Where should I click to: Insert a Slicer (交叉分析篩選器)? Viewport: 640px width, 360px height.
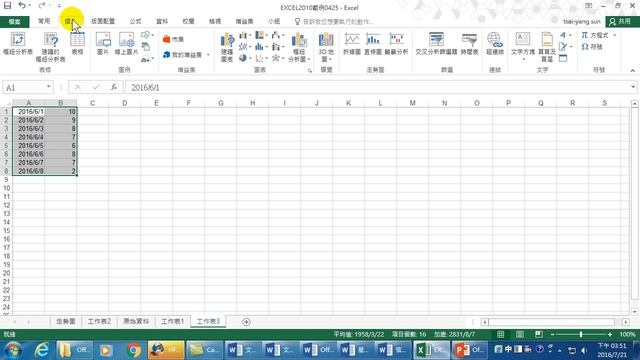tap(436, 44)
